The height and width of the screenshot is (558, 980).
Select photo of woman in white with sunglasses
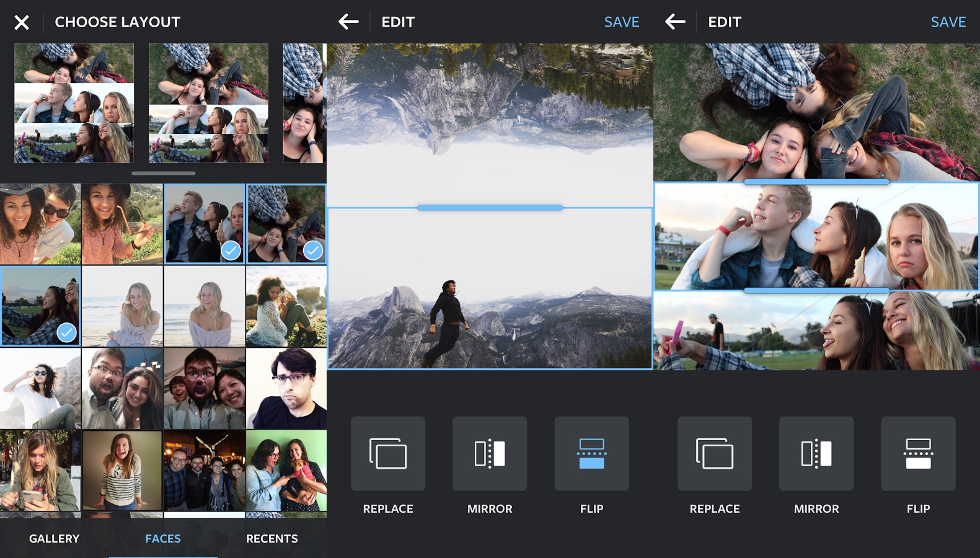(x=40, y=388)
